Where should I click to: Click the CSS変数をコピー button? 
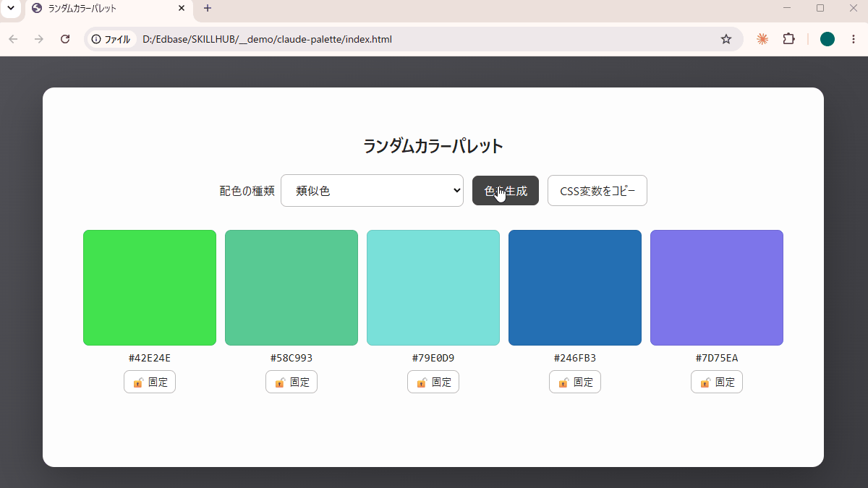tap(597, 191)
